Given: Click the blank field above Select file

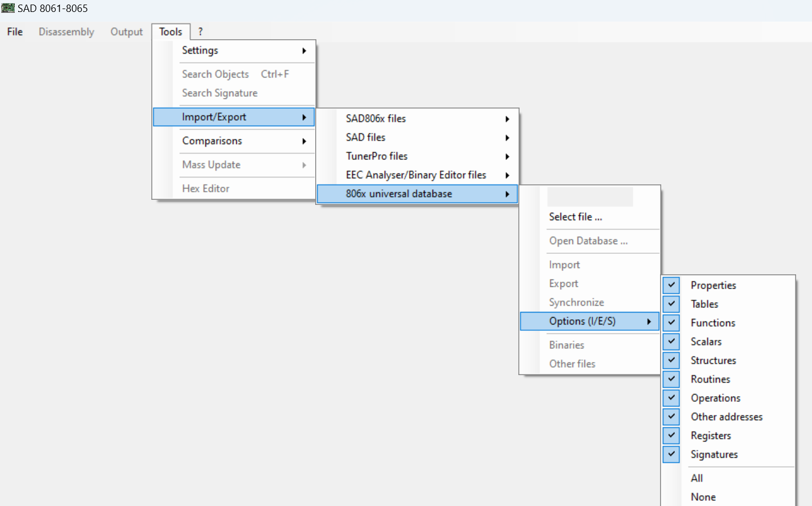Looking at the screenshot, I should point(590,197).
